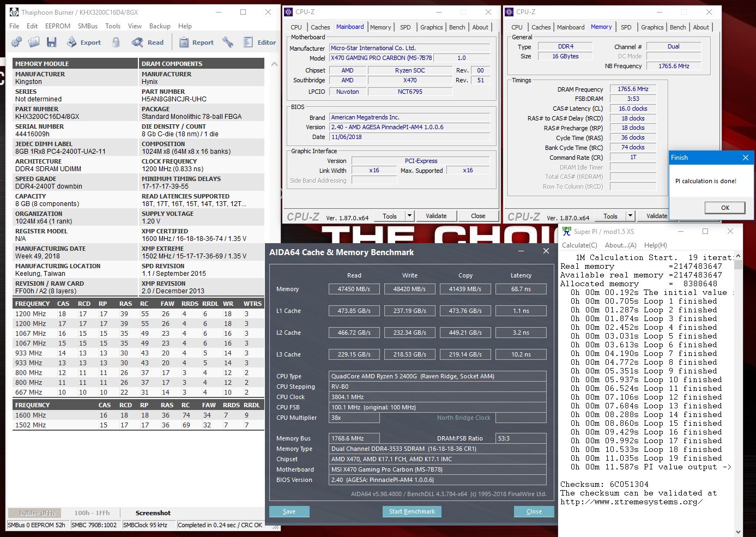Open Help(H) menu in Super PI
The image size is (756, 537).
point(655,245)
